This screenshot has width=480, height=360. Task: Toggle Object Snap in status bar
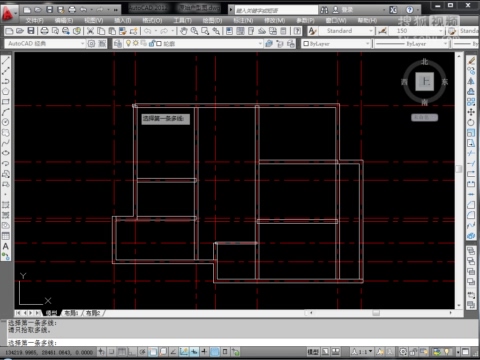click(x=153, y=352)
